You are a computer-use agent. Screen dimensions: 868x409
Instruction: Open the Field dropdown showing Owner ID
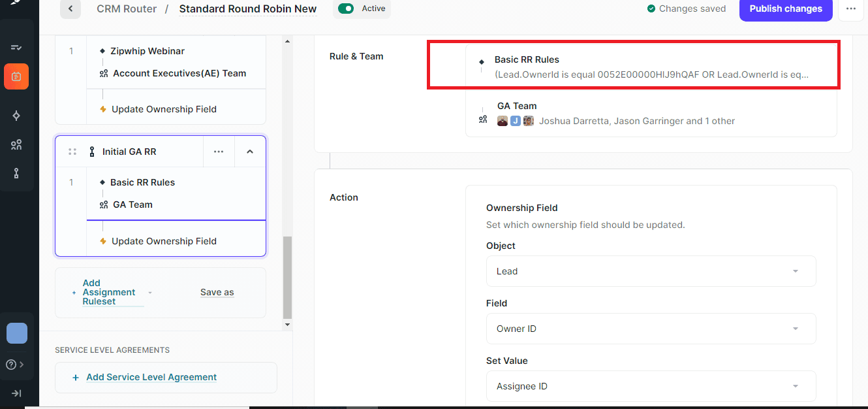651,329
